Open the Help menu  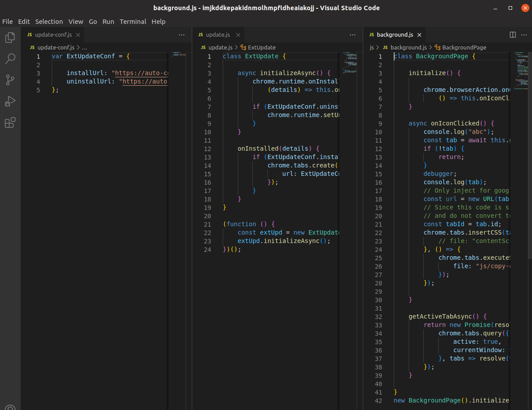click(x=158, y=21)
